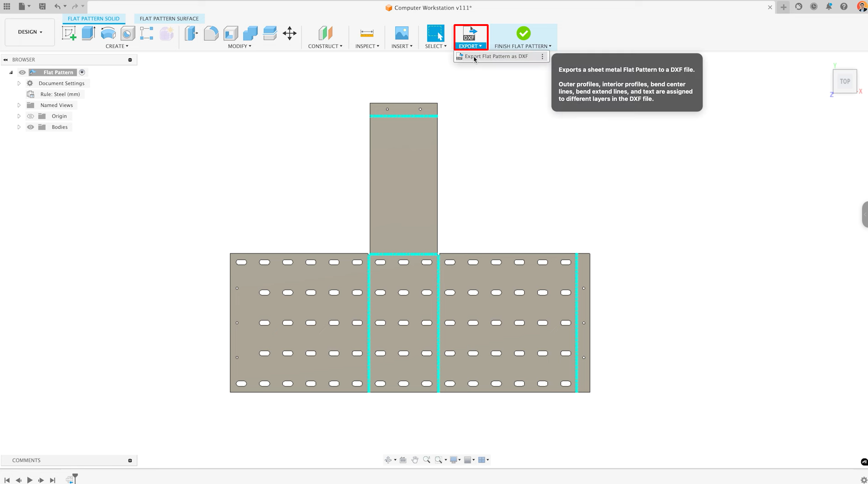Click the Select tool icon
868x484 pixels.
click(435, 33)
